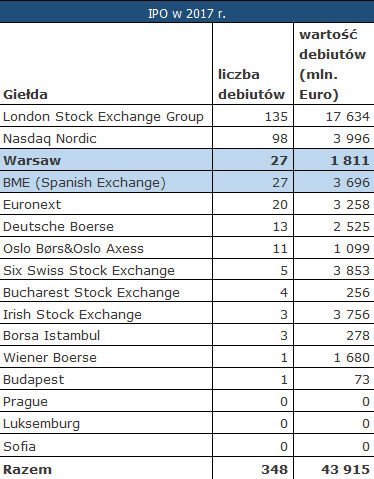Click the BME (Spanish Exchange) cell
This screenshot has width=374, height=479.
click(x=84, y=183)
